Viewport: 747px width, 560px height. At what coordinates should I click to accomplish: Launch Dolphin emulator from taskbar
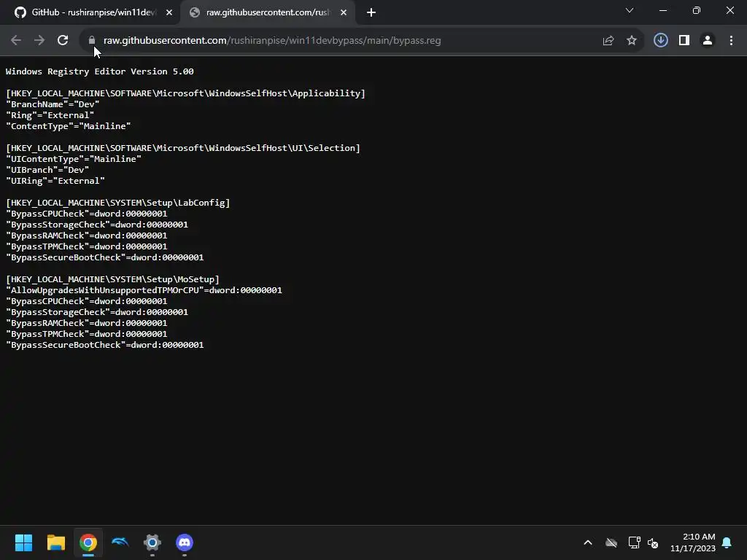[120, 542]
